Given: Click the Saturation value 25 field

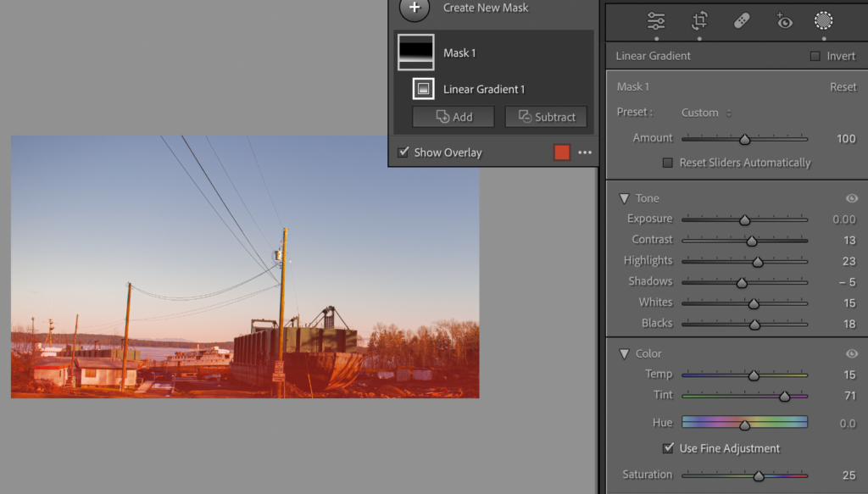Looking at the screenshot, I should pyautogui.click(x=849, y=475).
